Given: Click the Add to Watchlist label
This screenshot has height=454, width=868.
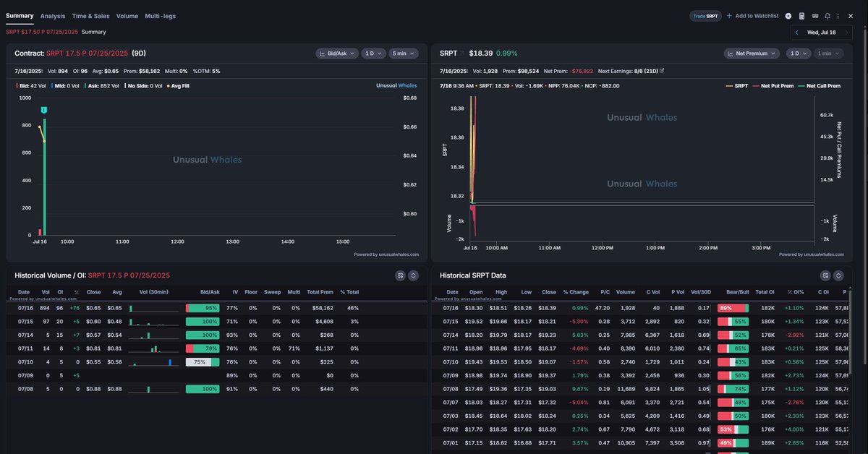Looking at the screenshot, I should point(757,16).
